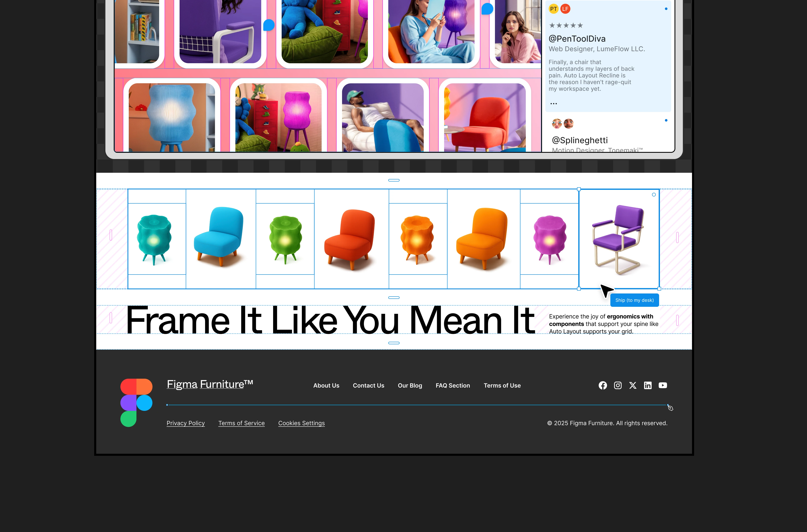Click the LinkedIn icon in footer
807x532 pixels.
647,385
